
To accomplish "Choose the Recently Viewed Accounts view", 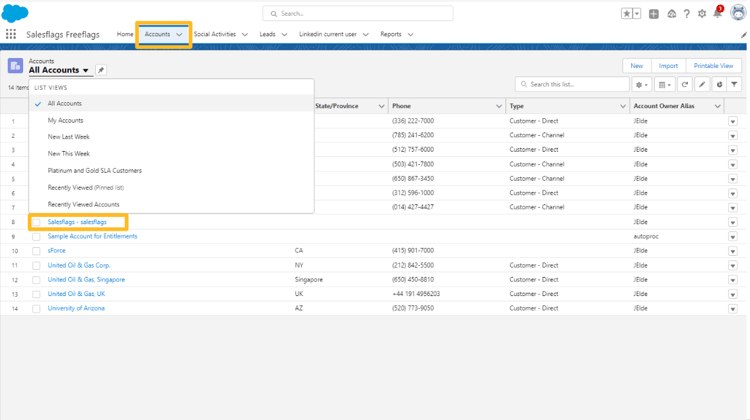I will click(x=171, y=204).
